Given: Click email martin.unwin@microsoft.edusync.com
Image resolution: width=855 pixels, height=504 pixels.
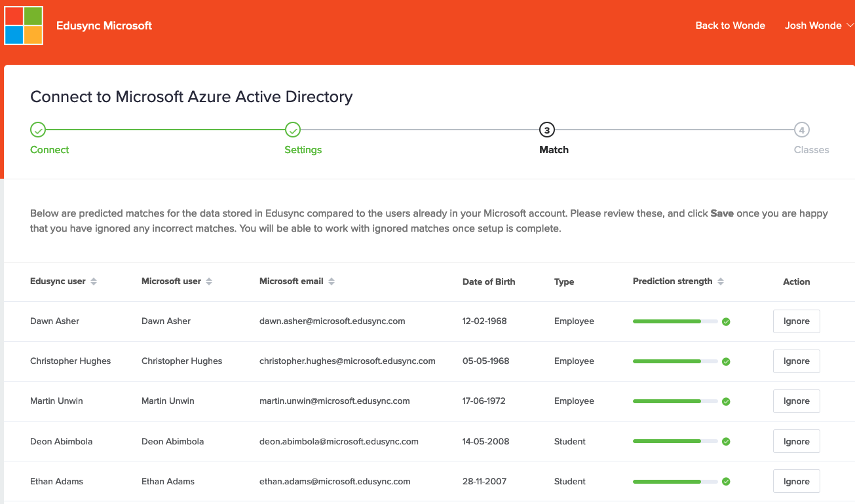Looking at the screenshot, I should coord(335,401).
